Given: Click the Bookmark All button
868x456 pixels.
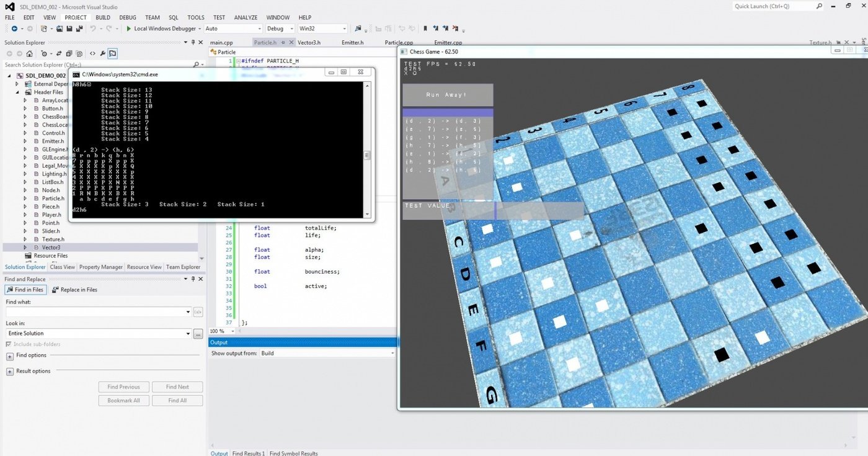Looking at the screenshot, I should pos(123,400).
